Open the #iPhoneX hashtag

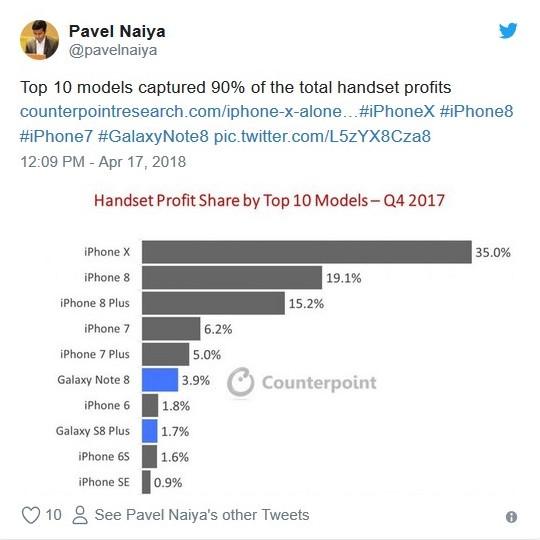397,112
